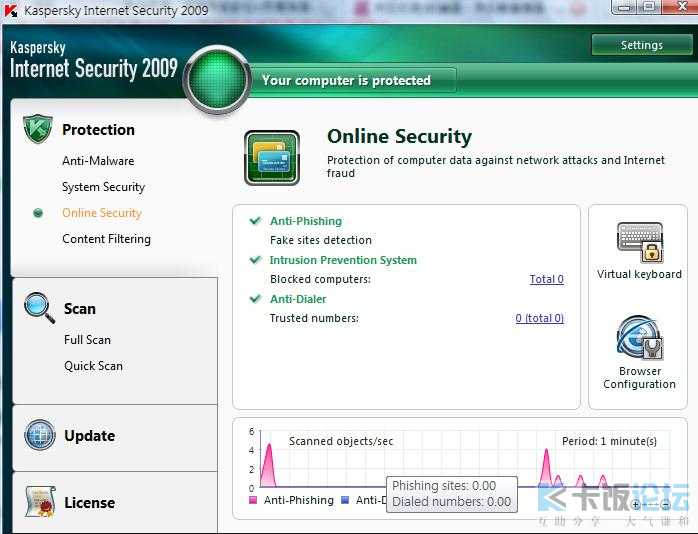The height and width of the screenshot is (534, 698).
Task: Click the magnifying glass Scan icon
Action: pyautogui.click(x=40, y=307)
